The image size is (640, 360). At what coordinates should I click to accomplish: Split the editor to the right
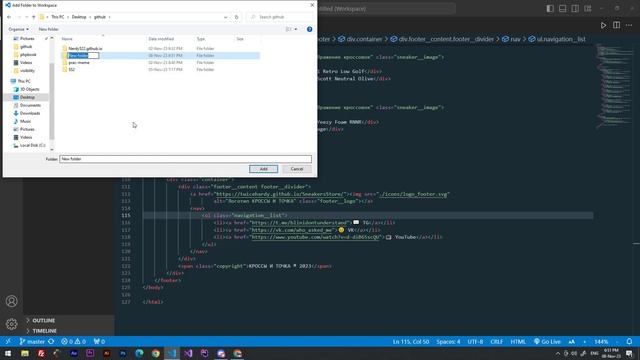[616, 25]
